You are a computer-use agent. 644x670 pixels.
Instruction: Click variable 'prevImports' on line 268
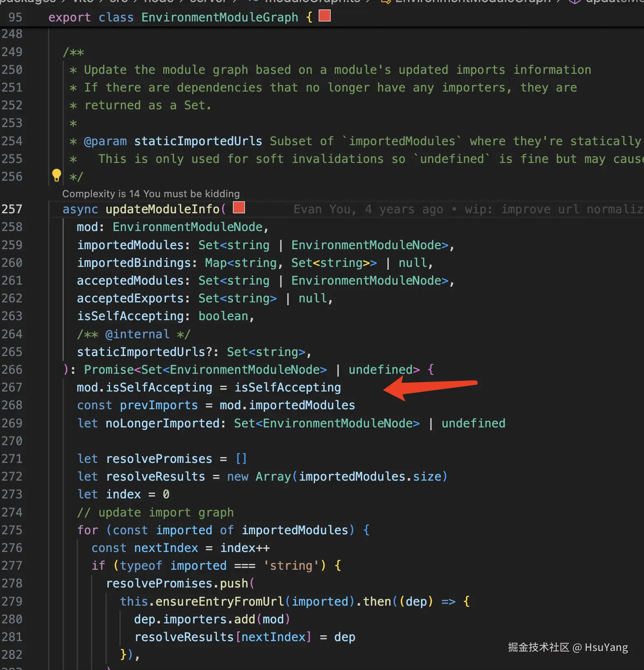tap(159, 405)
